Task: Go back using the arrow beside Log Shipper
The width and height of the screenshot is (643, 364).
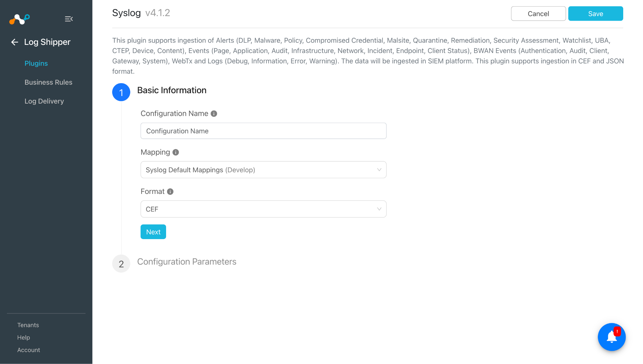Action: pyautogui.click(x=14, y=42)
